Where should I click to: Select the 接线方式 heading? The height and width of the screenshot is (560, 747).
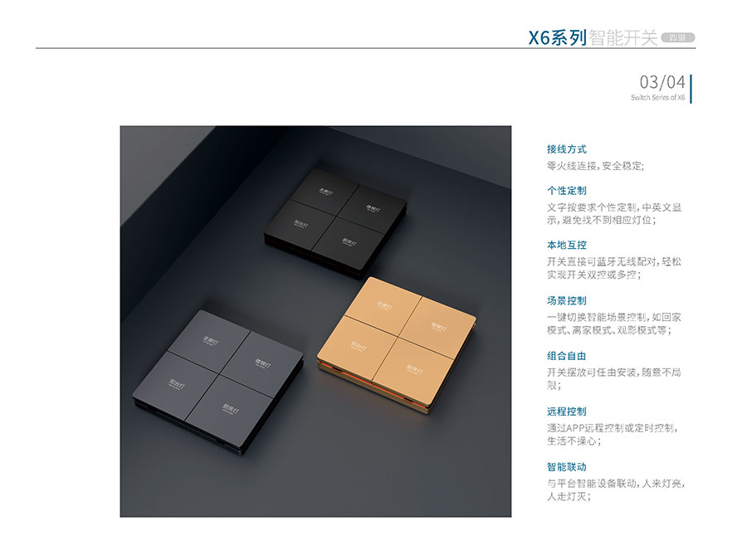coord(566,149)
